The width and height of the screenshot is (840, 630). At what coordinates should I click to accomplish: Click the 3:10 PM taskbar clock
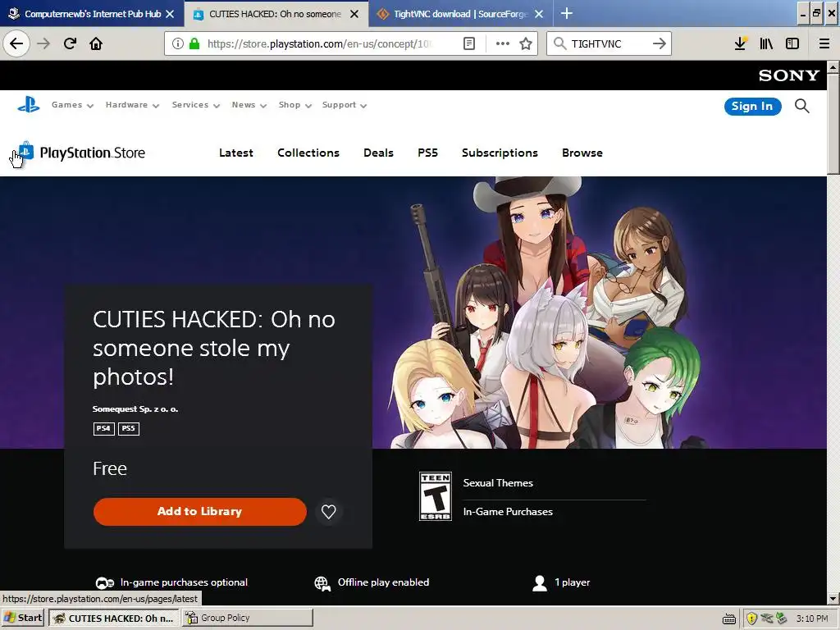pyautogui.click(x=811, y=619)
